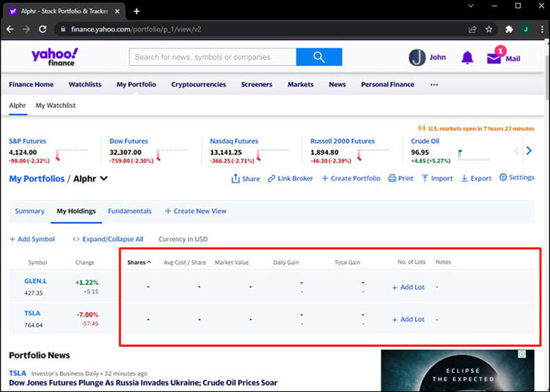
Task: Click Create New View
Action: [x=196, y=211]
